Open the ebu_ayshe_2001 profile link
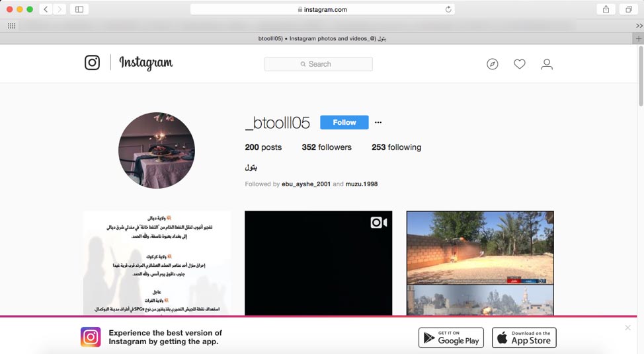This screenshot has height=354, width=644. click(305, 184)
